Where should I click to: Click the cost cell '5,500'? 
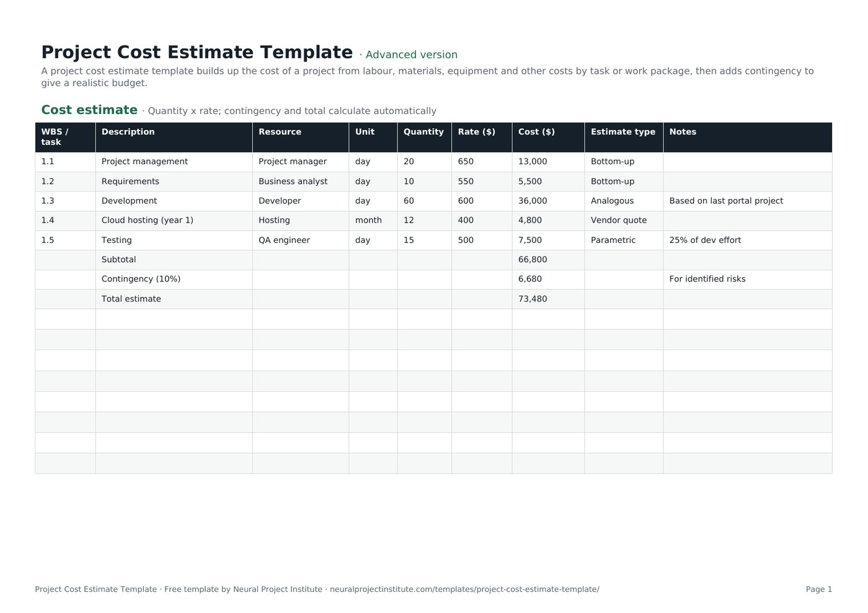point(548,182)
